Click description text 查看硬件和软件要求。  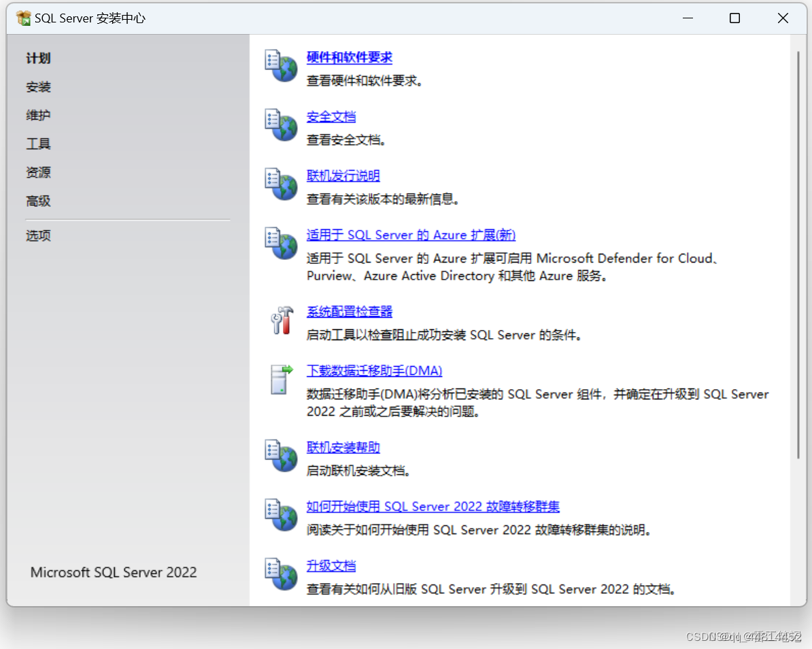point(365,81)
